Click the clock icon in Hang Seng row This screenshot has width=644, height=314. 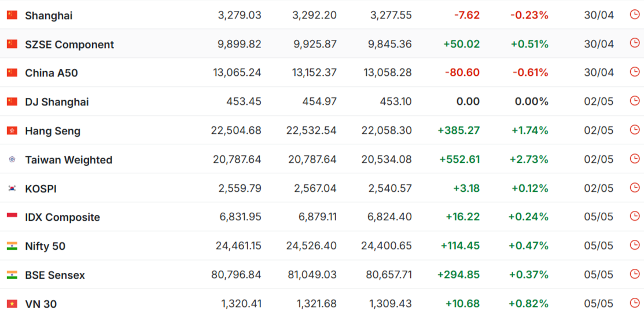coord(635,129)
